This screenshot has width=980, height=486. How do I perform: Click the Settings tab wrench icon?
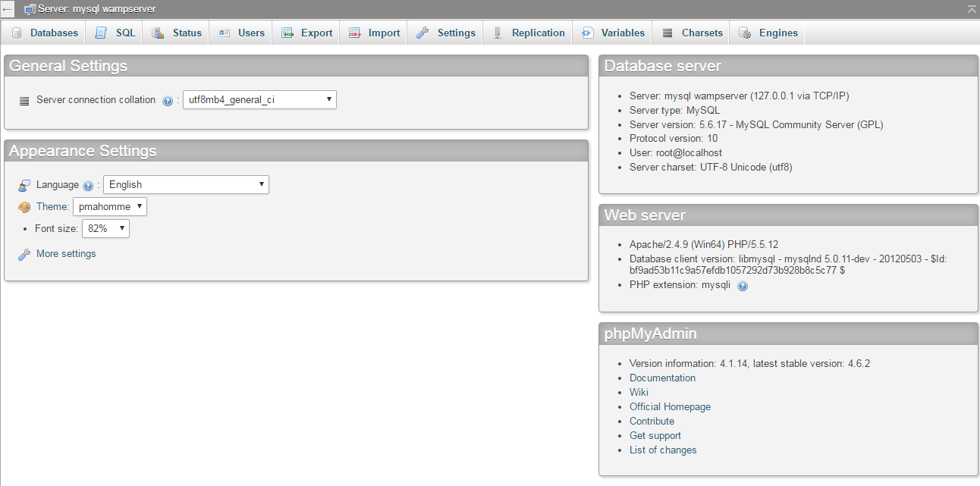(x=422, y=33)
